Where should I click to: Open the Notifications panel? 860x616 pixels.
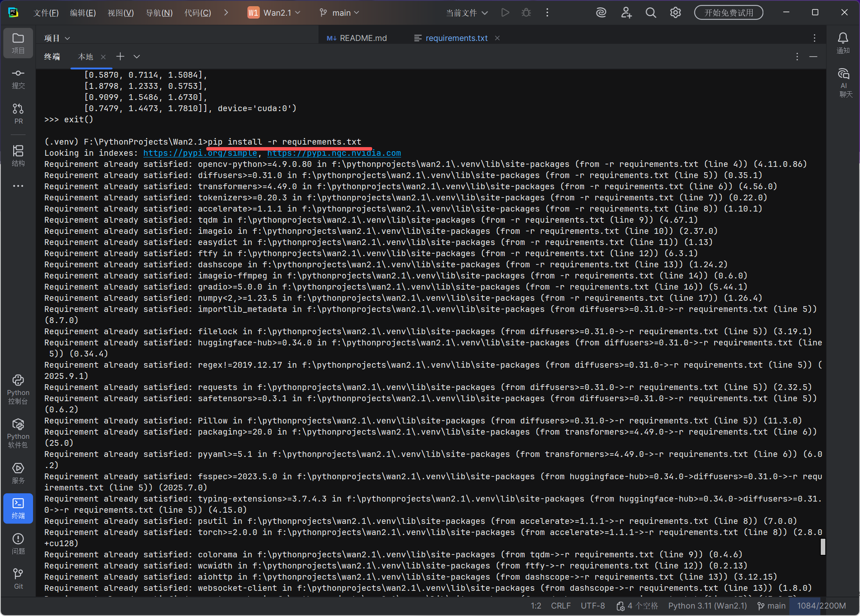point(843,43)
